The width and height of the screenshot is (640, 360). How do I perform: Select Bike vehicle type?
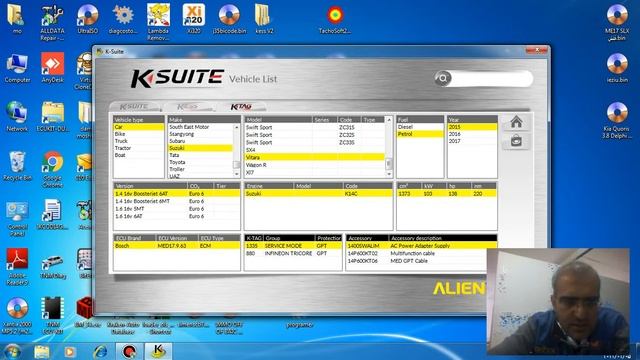pyautogui.click(x=139, y=134)
